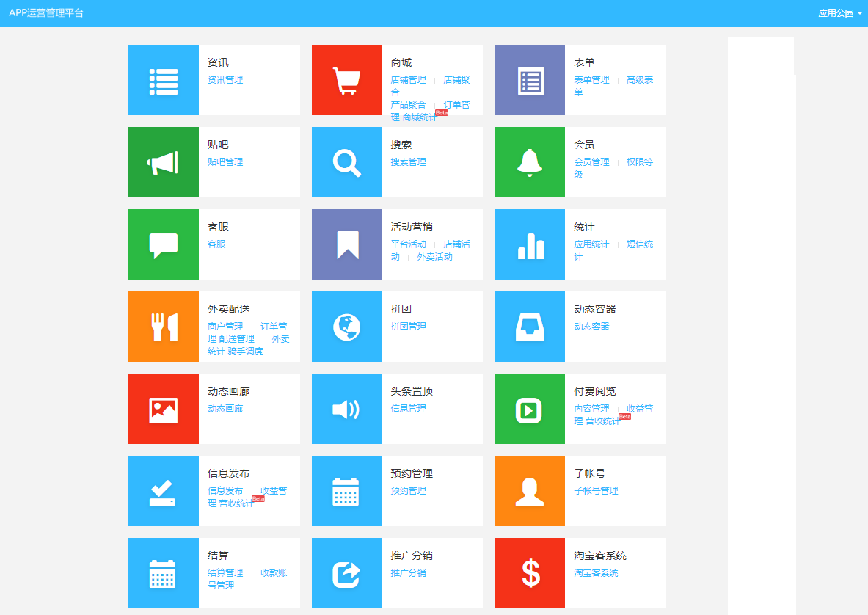868x615 pixels.
Task: Open the 推广分销 share icon
Action: pos(346,573)
